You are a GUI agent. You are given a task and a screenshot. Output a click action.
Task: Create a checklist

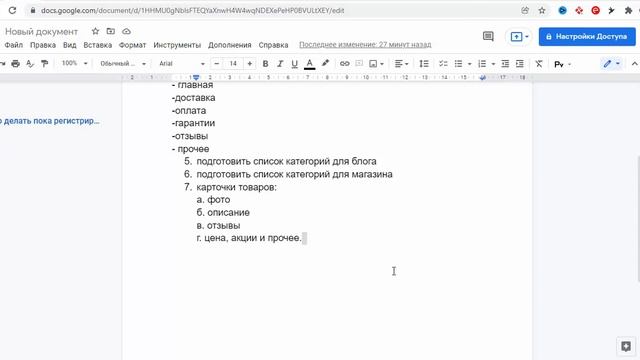click(443, 64)
